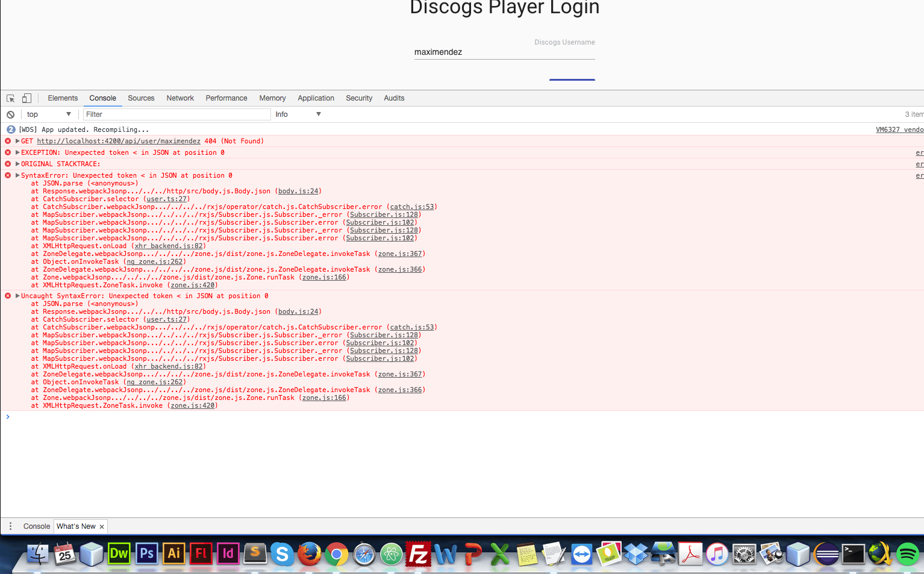
Task: Open the VM6327 vendor source link
Action: coord(899,129)
